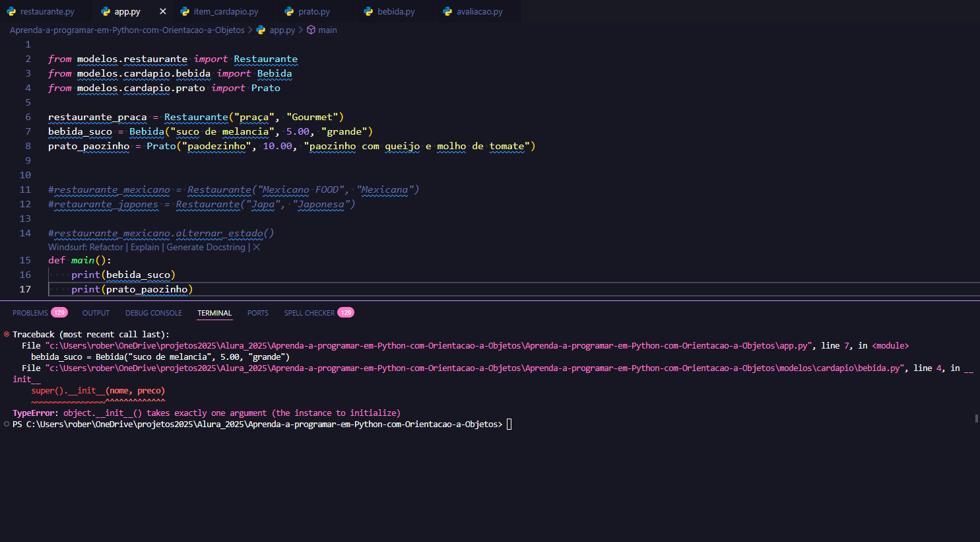980x542 pixels.
Task: Click the terminal scrollbar marker
Action: pos(977,419)
